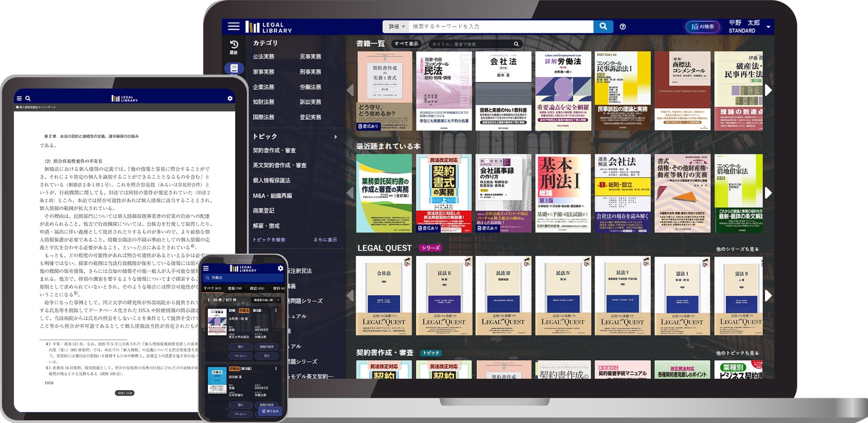Go back in the 最近読まれている本 carousel
This screenshot has height=423, width=868.
350,193
